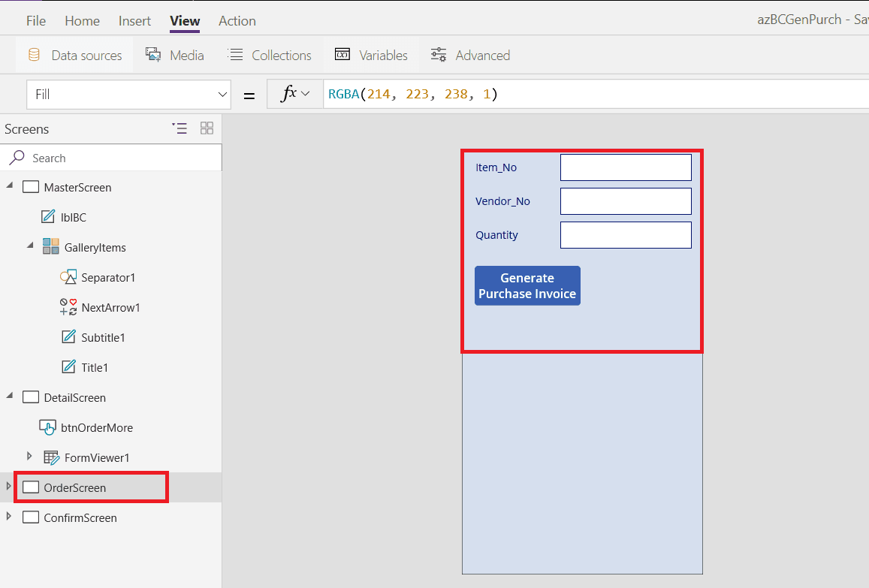This screenshot has height=588, width=869.
Task: Switch Screens pane to thumbnail grid view
Action: (207, 128)
